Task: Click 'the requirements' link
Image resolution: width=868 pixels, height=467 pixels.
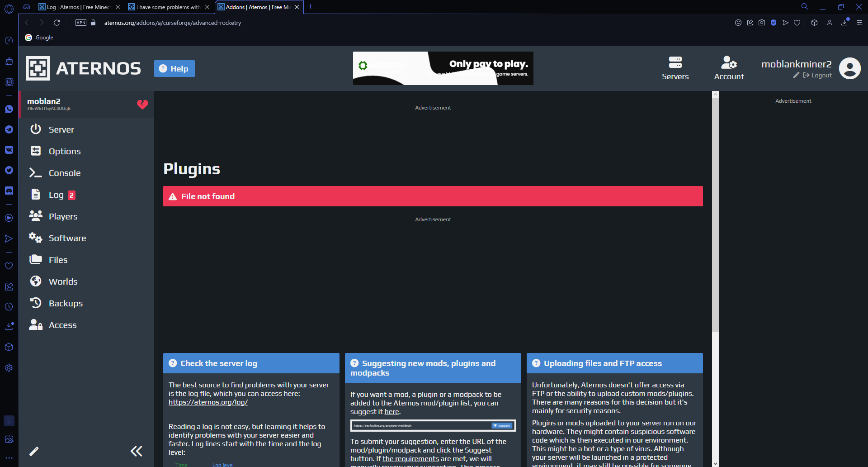Action: [410, 459]
